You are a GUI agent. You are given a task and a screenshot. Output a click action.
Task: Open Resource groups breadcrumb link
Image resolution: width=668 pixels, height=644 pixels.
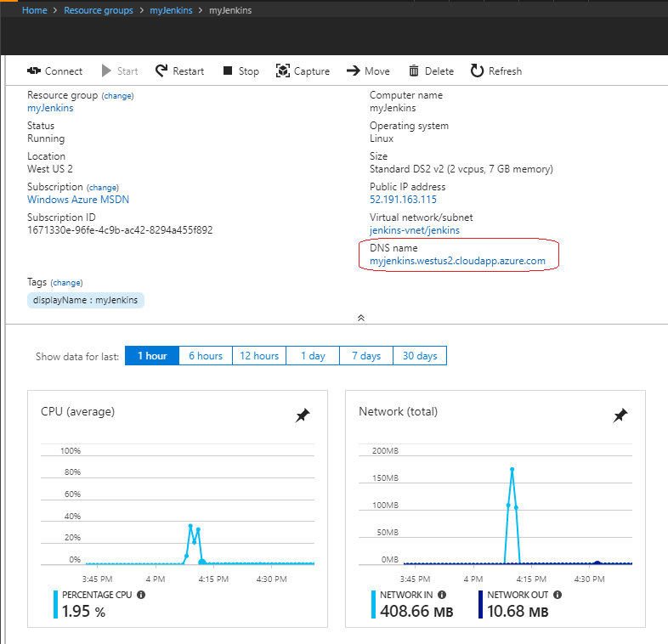pos(99,10)
